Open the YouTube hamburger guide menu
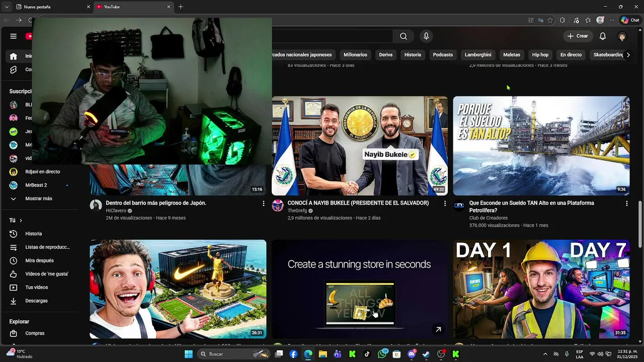This screenshot has height=362, width=644. (14, 36)
